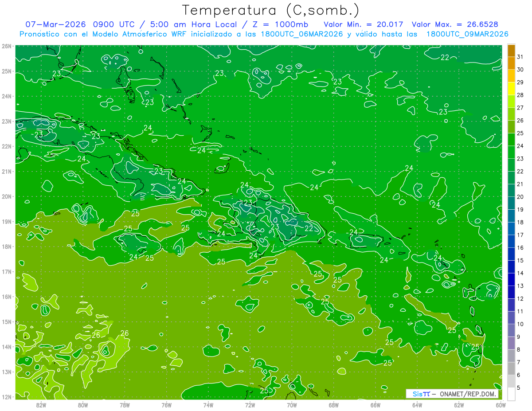Pick the teal legend swatch between 19 and 20

click(x=511, y=203)
